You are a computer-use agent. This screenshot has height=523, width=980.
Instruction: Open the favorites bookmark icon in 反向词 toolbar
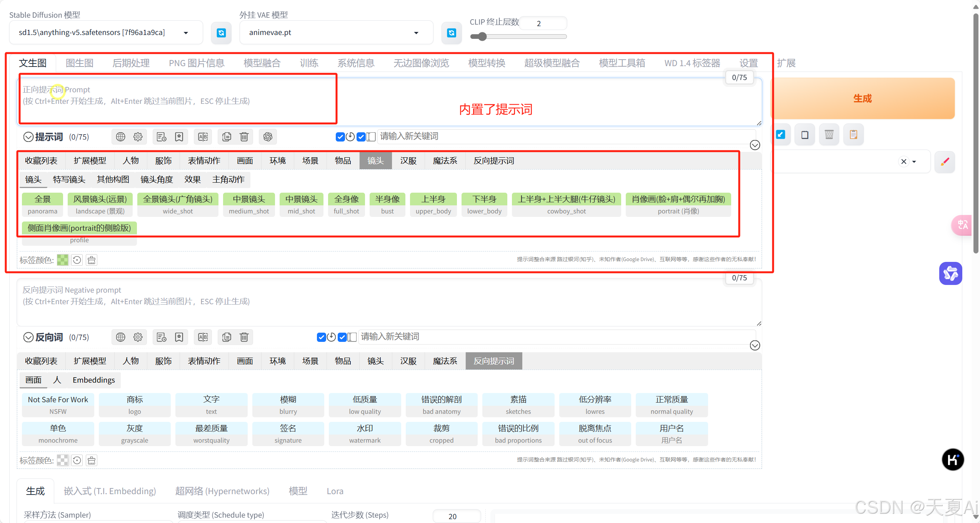click(x=179, y=337)
